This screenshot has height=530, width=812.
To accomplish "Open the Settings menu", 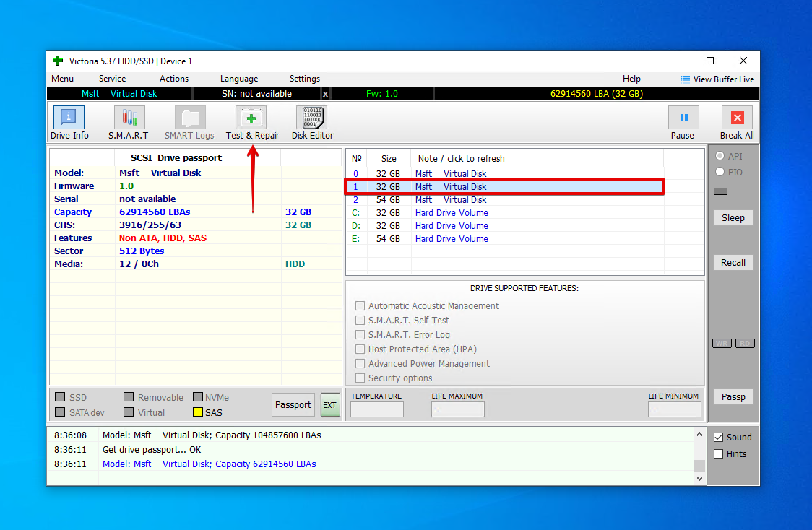I will [x=305, y=79].
